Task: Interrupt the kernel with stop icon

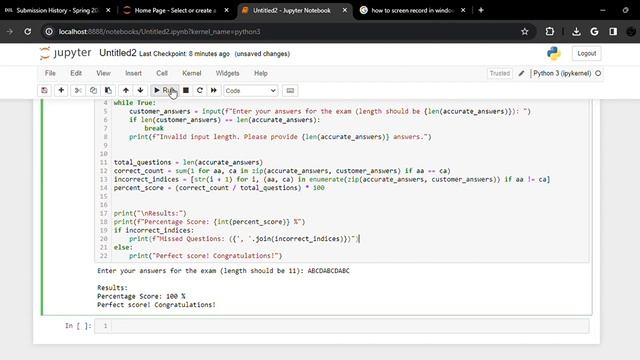Action: pyautogui.click(x=186, y=90)
